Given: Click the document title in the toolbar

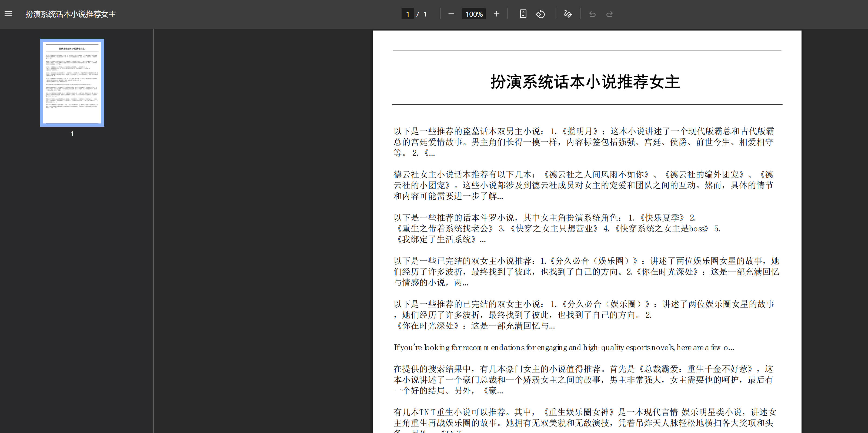Looking at the screenshot, I should [x=71, y=14].
